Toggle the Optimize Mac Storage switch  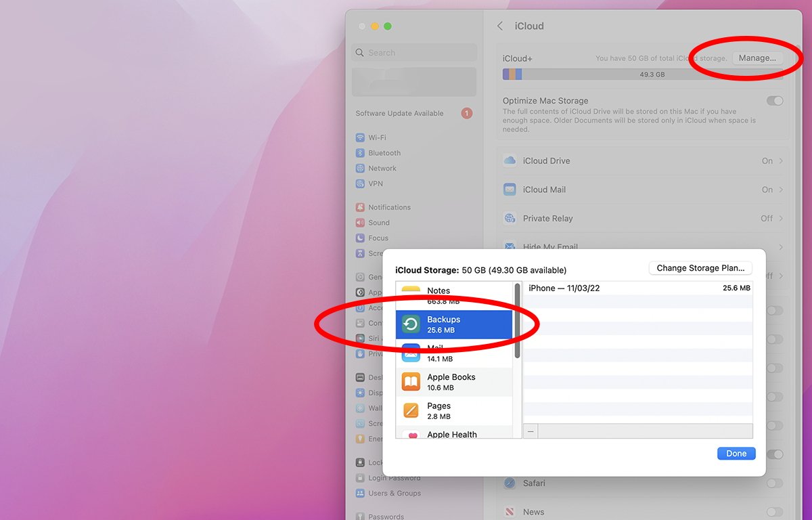[x=775, y=101]
